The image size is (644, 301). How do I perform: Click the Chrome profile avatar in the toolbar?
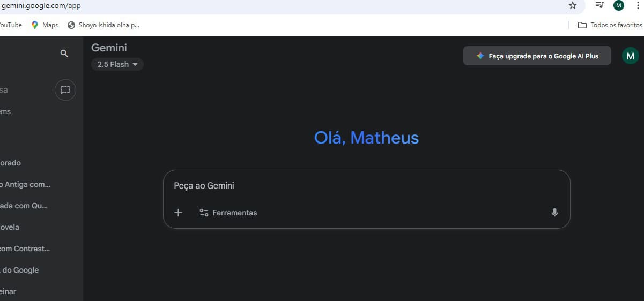[619, 5]
